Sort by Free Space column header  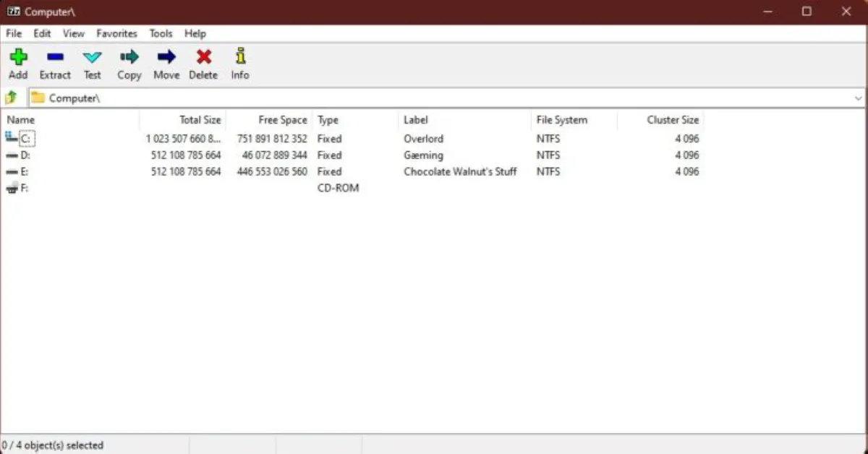click(268, 120)
